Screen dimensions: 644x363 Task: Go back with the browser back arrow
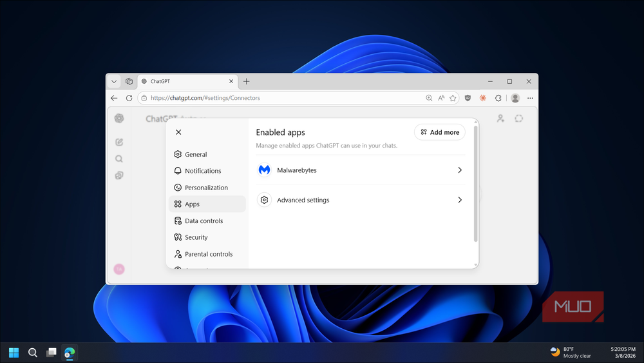click(x=114, y=98)
